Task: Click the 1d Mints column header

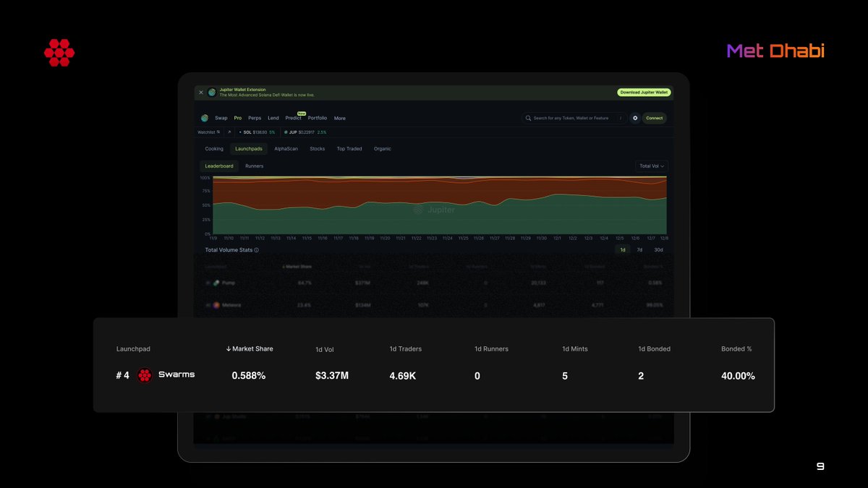Action: pyautogui.click(x=575, y=348)
